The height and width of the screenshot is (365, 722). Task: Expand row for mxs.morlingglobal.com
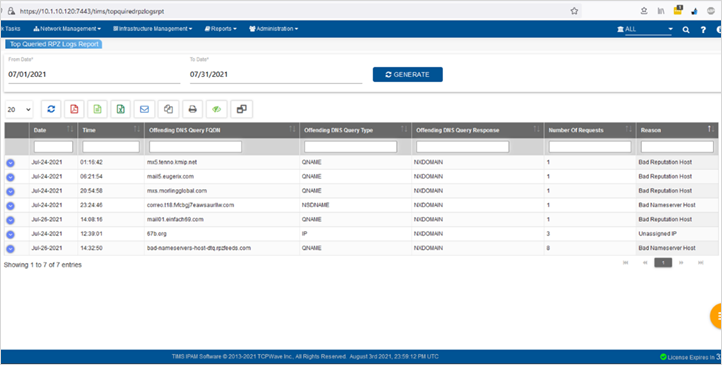[x=10, y=191]
